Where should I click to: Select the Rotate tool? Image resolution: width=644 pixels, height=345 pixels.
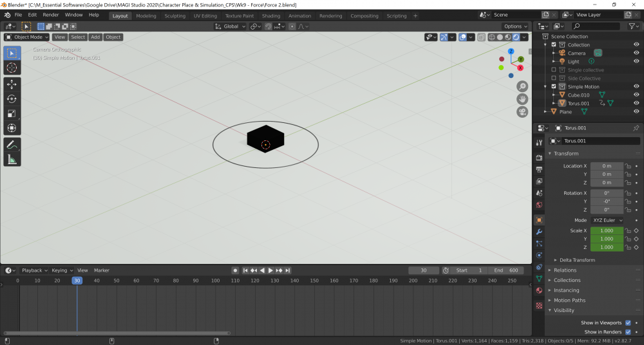[x=12, y=98]
